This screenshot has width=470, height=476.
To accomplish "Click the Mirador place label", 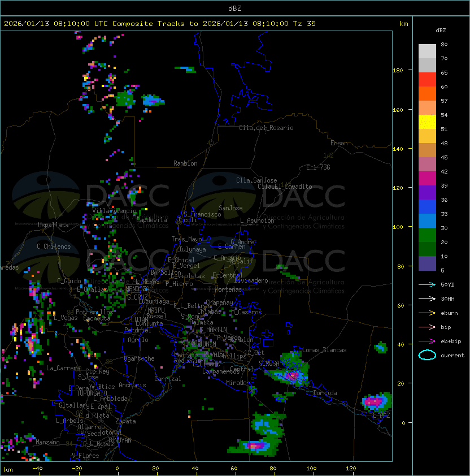I will tap(238, 383).
